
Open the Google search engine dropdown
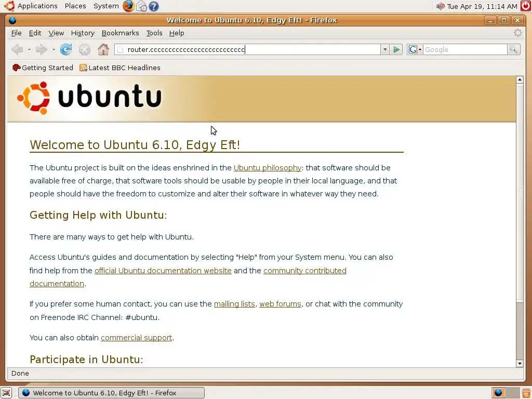click(415, 49)
